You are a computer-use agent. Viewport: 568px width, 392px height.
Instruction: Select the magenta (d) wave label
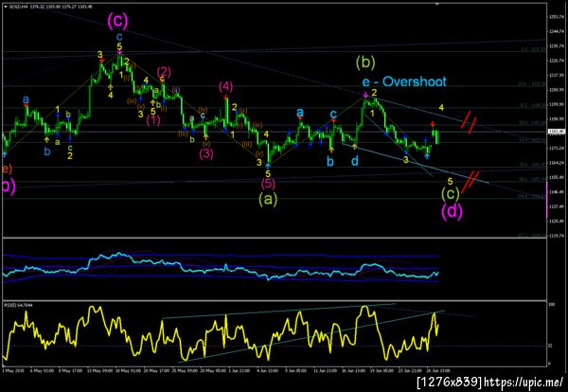(452, 211)
